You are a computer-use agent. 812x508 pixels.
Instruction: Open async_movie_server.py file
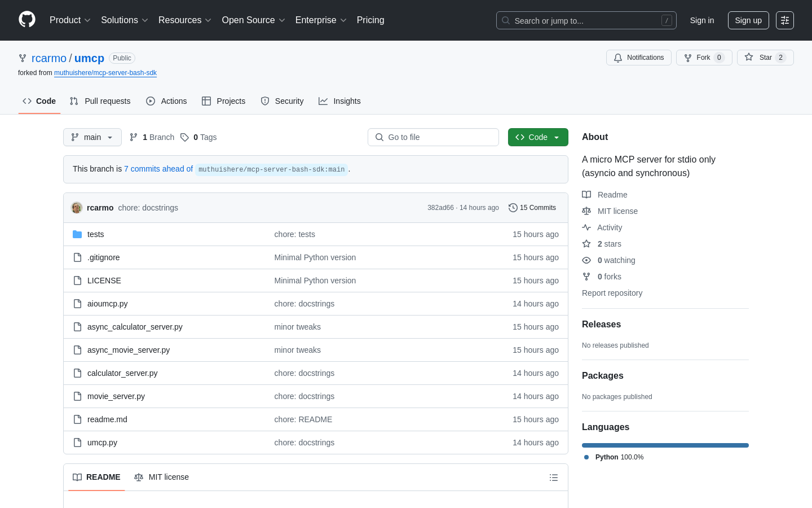[129, 350]
